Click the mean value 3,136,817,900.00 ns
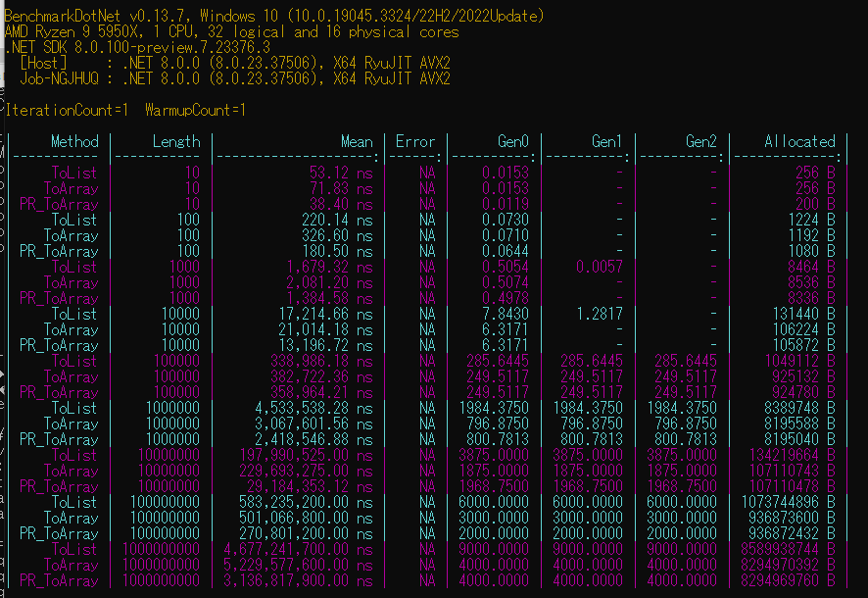This screenshot has width=868, height=598. point(299,580)
